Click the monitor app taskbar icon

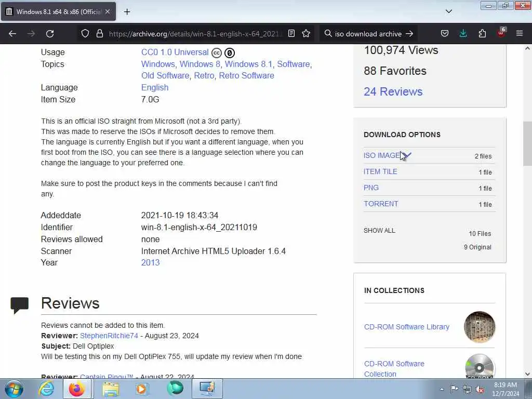[x=207, y=389]
